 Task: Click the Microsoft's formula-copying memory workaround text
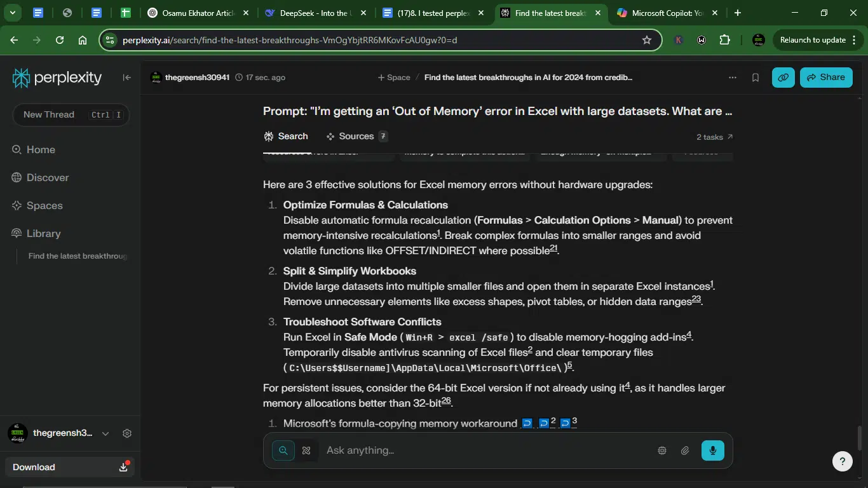pyautogui.click(x=400, y=424)
